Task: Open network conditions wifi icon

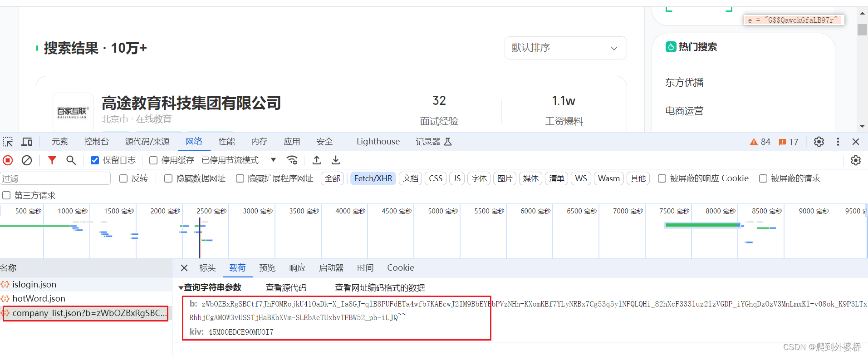Action: (292, 160)
